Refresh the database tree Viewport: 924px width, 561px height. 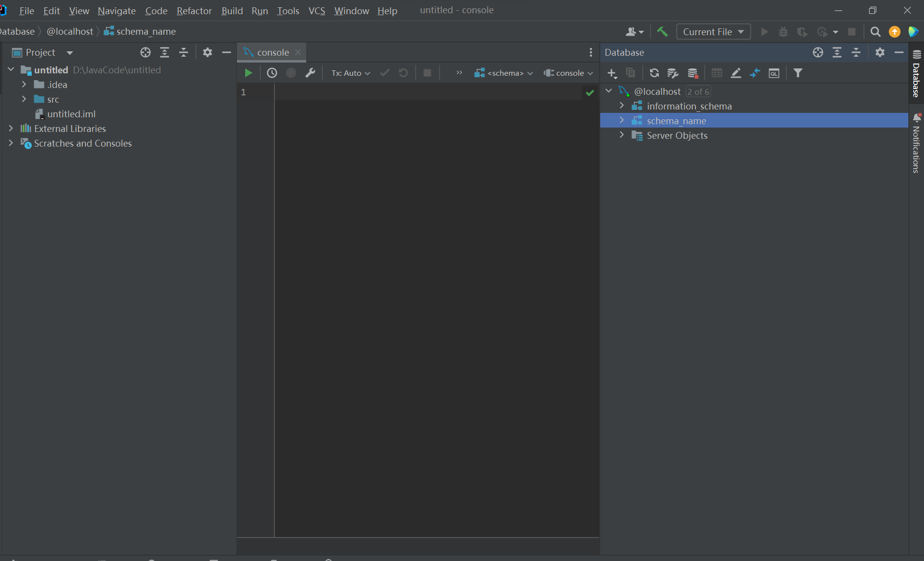pyautogui.click(x=654, y=73)
